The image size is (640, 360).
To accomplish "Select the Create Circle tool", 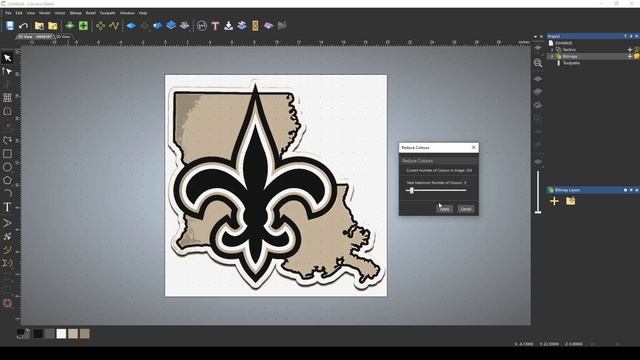I will point(7,167).
